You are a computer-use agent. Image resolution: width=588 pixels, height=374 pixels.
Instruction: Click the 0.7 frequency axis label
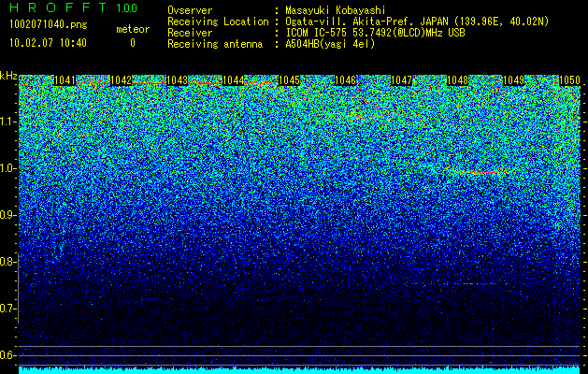coord(7,309)
